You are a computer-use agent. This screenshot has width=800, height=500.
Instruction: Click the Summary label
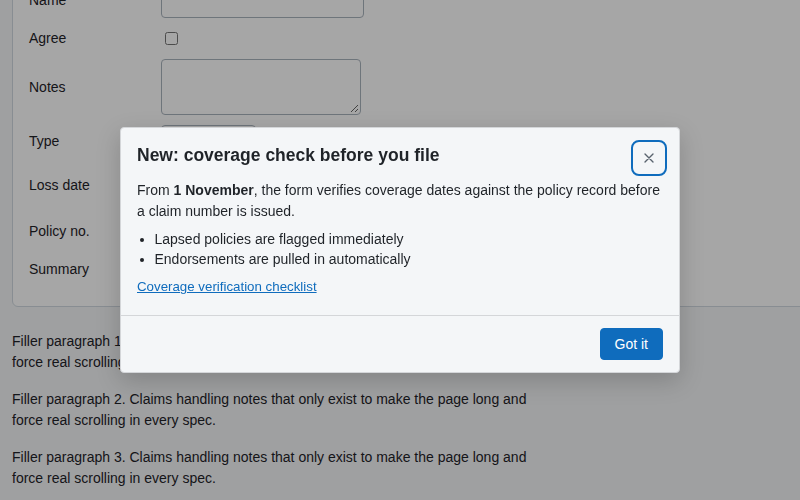point(59,269)
